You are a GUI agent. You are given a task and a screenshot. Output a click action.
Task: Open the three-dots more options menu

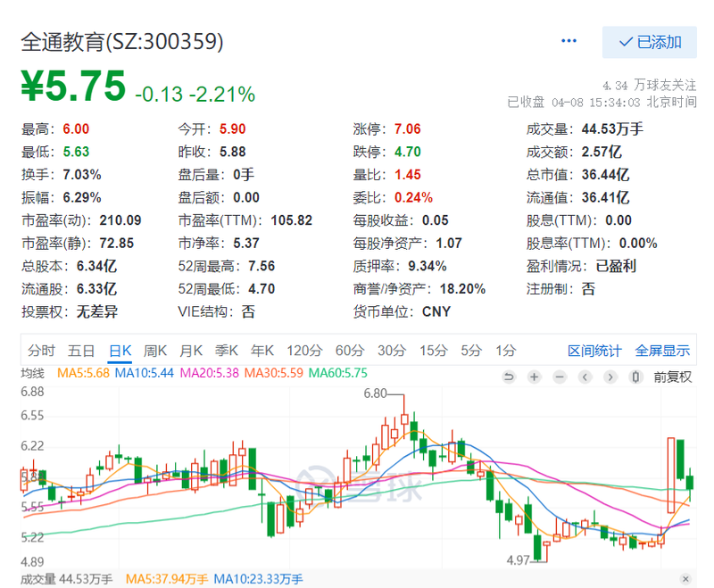click(x=569, y=42)
